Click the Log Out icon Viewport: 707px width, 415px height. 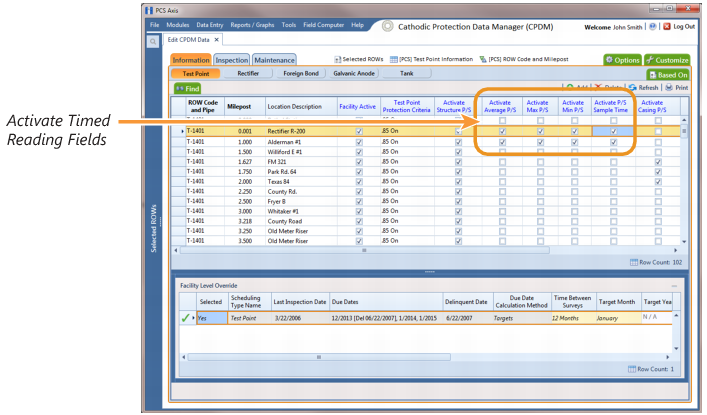[x=667, y=27]
